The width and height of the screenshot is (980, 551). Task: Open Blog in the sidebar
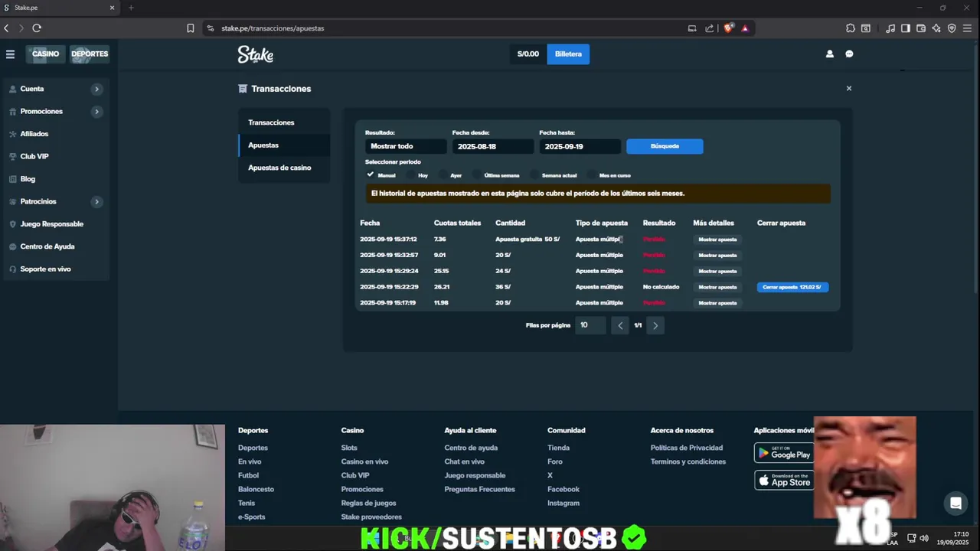pyautogui.click(x=28, y=179)
